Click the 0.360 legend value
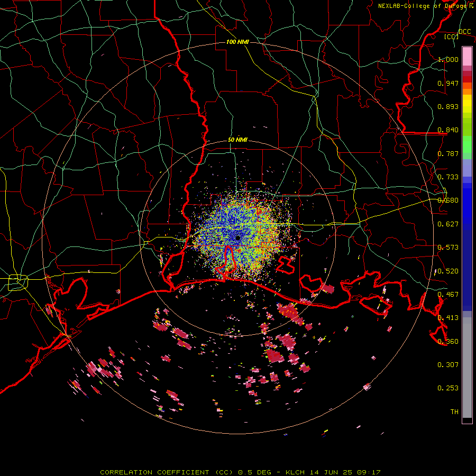The image size is (476, 476). pos(448,342)
